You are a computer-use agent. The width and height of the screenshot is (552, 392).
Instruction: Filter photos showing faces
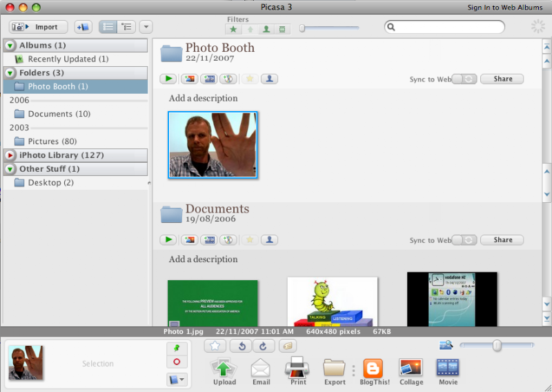click(266, 29)
